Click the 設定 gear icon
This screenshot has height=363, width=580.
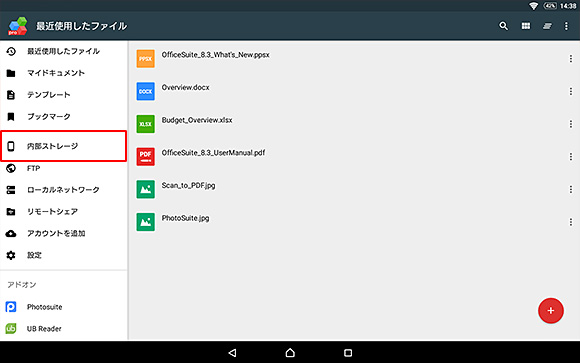11,255
